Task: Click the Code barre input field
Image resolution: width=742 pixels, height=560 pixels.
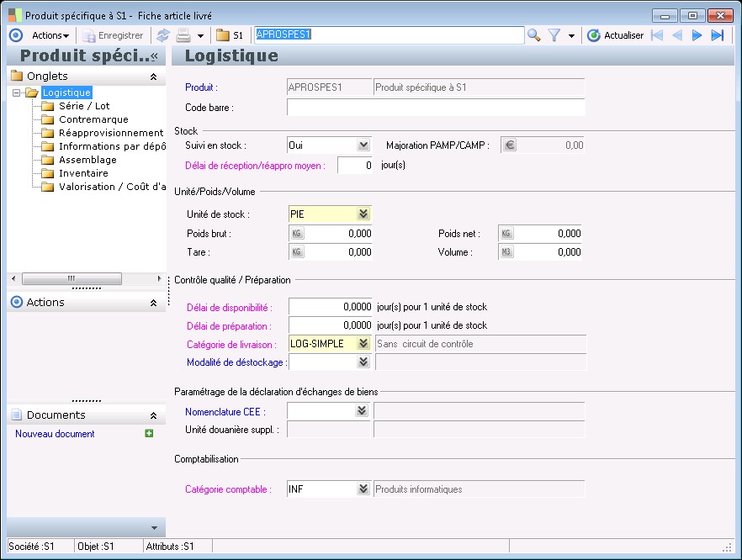Action: 435,108
